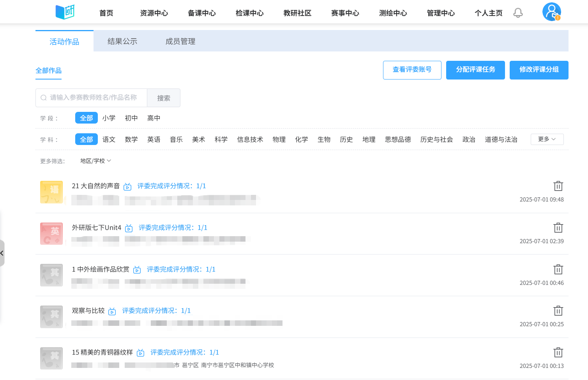The height and width of the screenshot is (380, 588).
Task: Play video icon beside 15 精美的青铜器纹样
Action: coord(141,353)
